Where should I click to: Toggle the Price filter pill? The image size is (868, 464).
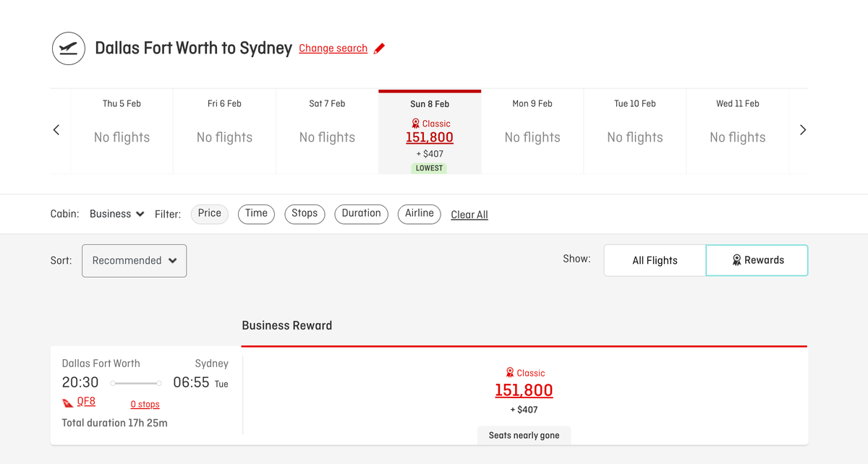(x=209, y=213)
